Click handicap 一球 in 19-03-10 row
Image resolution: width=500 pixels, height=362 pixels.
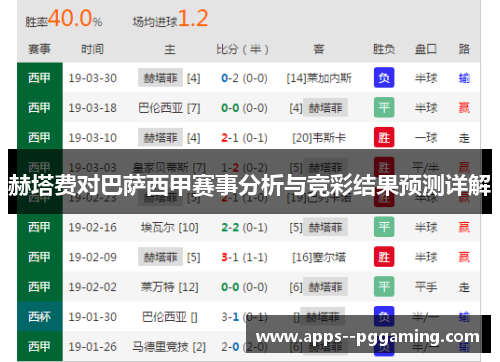pyautogui.click(x=426, y=138)
